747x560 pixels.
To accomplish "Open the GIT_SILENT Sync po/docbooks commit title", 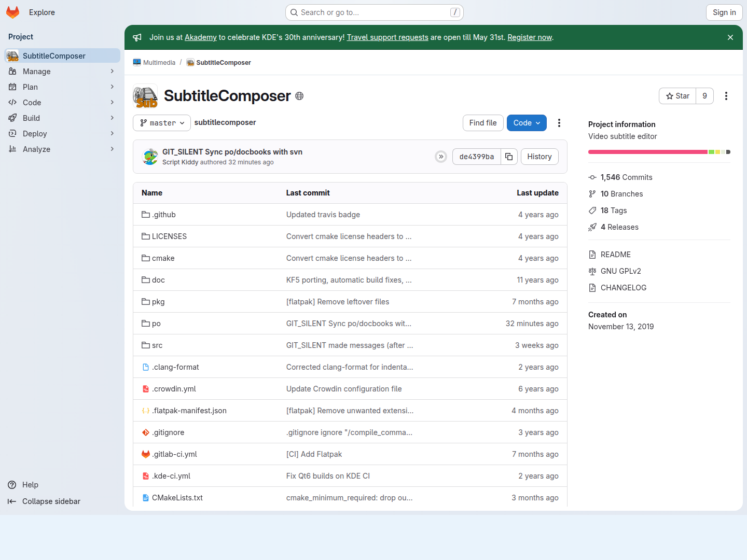I will pos(232,152).
